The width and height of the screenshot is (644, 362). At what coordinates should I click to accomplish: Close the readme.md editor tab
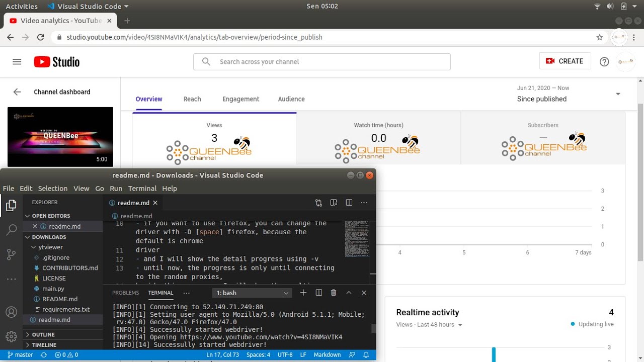tap(155, 203)
